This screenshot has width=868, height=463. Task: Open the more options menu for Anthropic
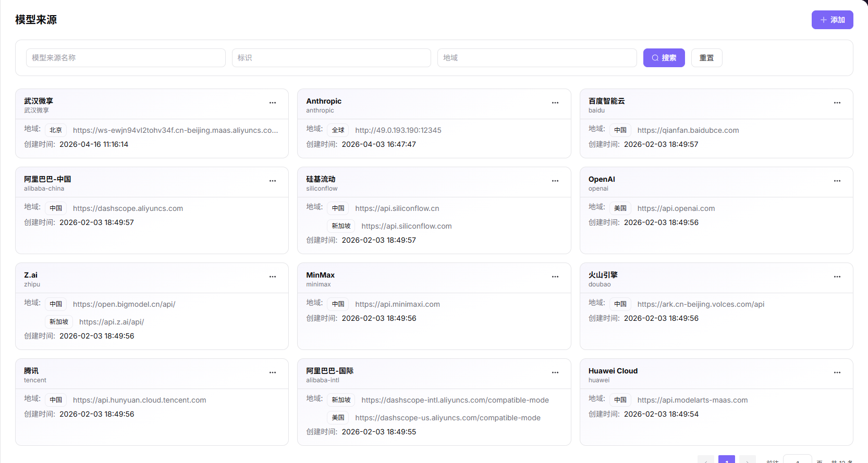point(555,103)
